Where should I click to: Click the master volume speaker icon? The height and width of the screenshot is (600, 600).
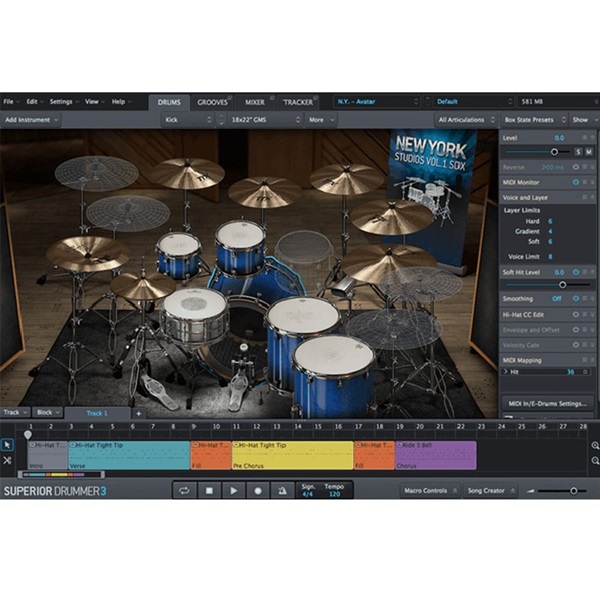point(530,491)
